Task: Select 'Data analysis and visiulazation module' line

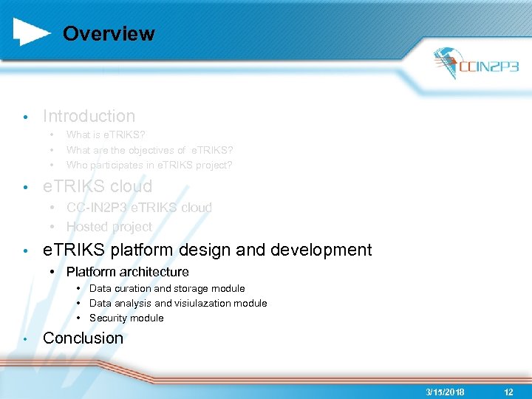Action: [x=178, y=304]
